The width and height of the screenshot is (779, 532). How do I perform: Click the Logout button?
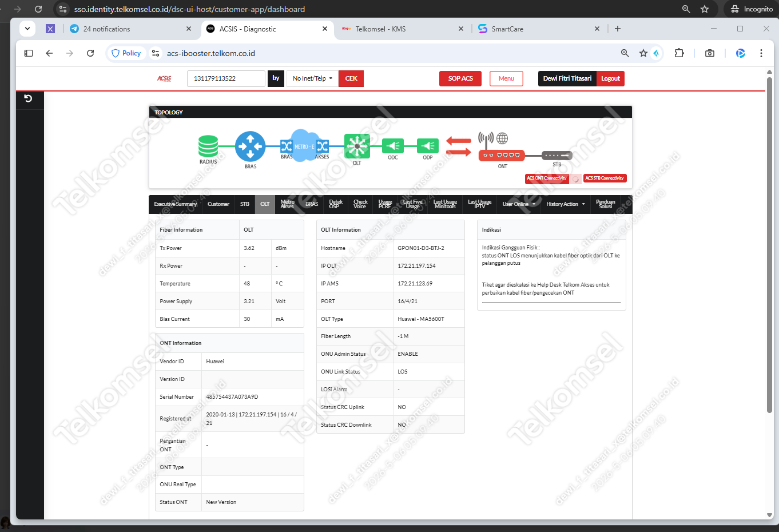pyautogui.click(x=610, y=78)
